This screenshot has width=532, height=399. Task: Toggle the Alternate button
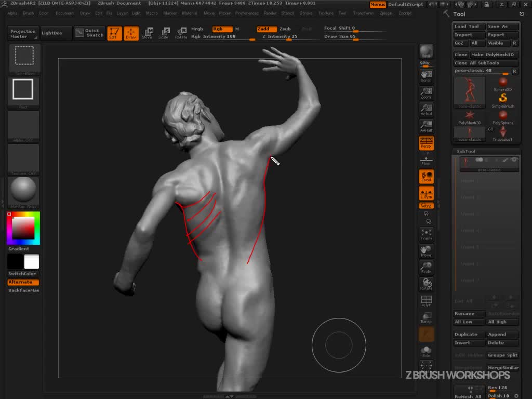[23, 282]
